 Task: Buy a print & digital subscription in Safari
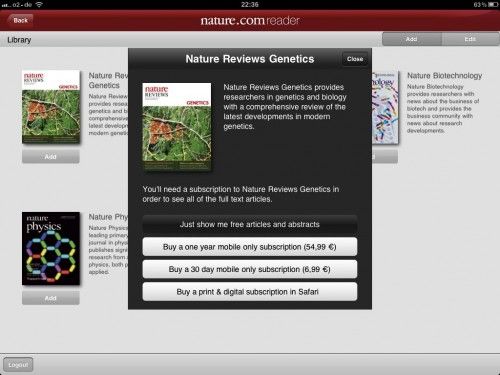click(x=250, y=292)
